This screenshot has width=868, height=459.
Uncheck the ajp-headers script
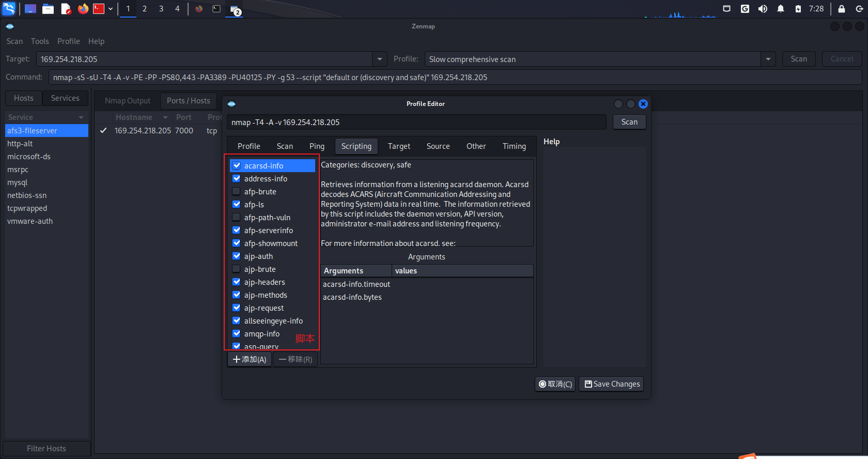click(237, 282)
